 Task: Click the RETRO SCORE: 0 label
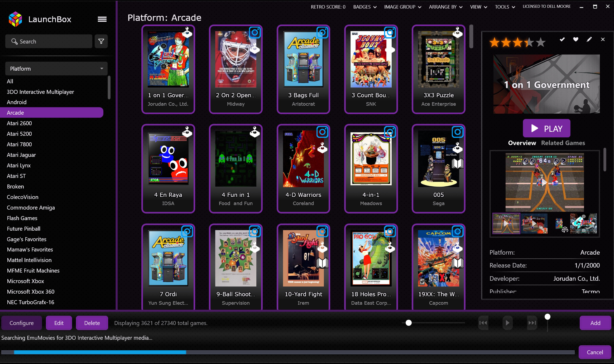[328, 7]
